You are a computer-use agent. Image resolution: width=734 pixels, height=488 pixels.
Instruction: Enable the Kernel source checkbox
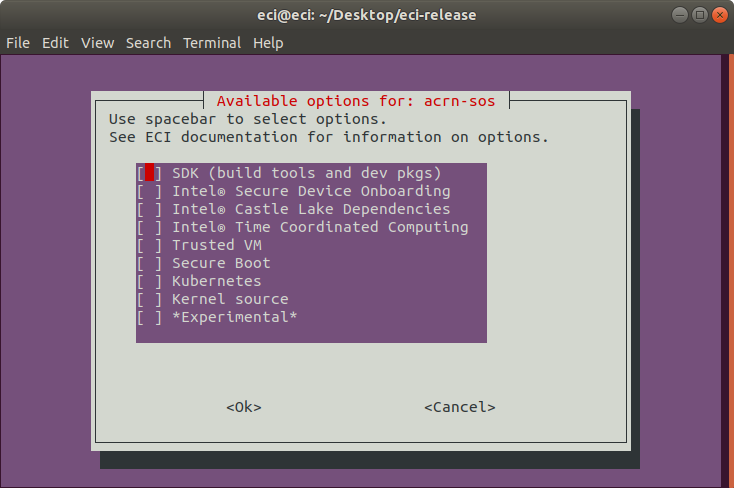149,299
